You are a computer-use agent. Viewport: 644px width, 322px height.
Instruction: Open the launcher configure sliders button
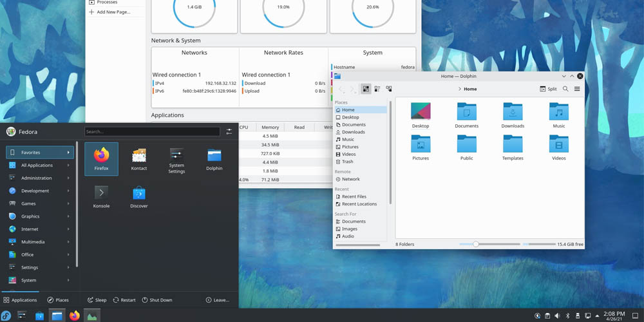(x=229, y=132)
